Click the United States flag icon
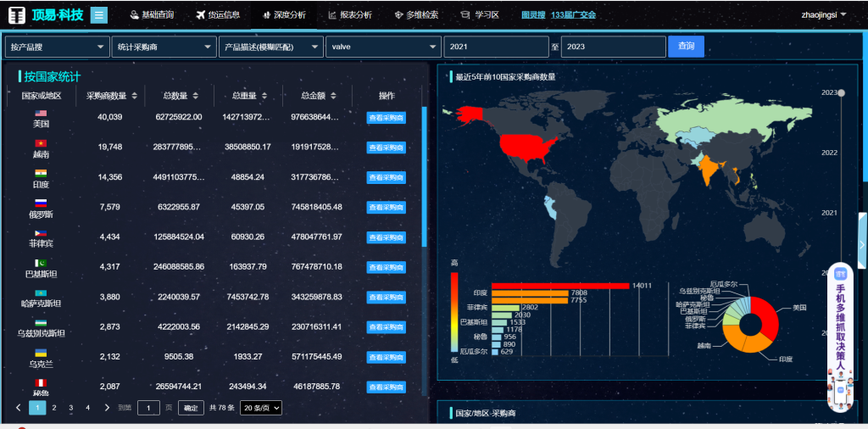 point(41,113)
